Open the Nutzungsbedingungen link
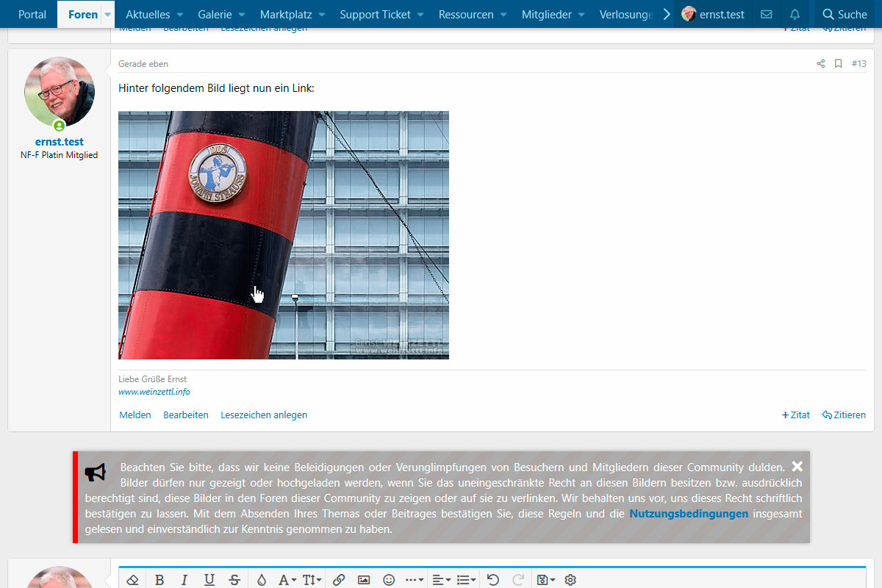882x588 pixels. pos(689,514)
